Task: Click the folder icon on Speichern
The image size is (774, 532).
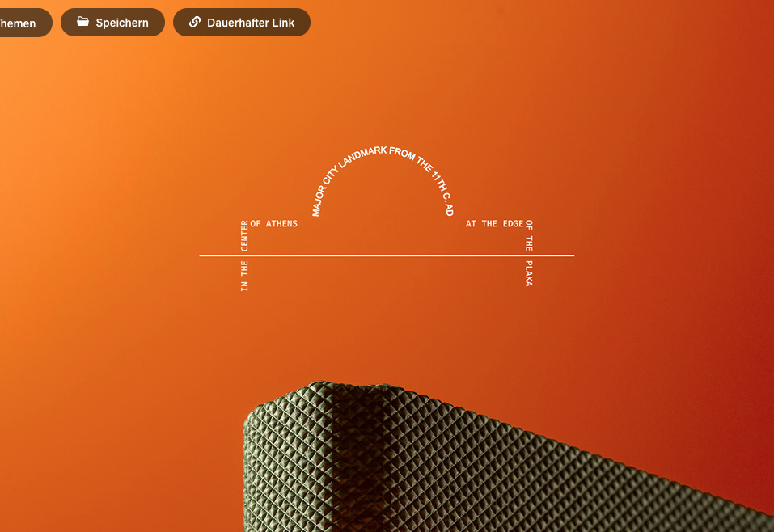Action: pyautogui.click(x=82, y=22)
